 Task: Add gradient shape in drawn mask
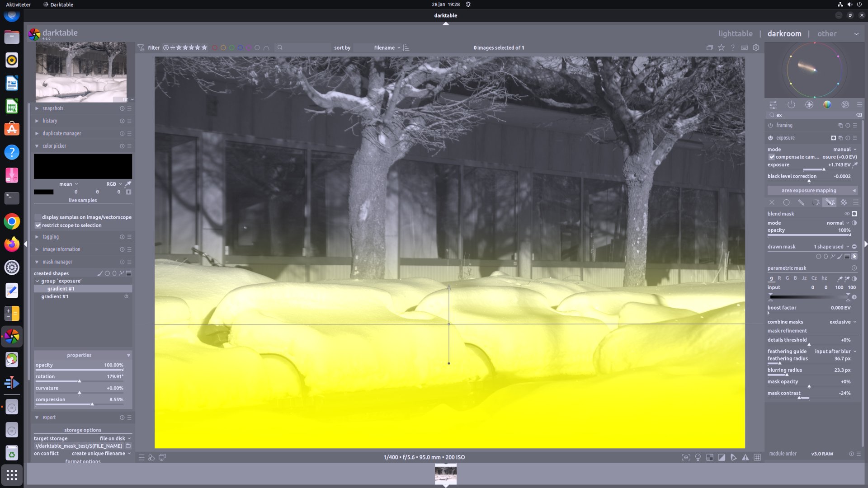tap(847, 257)
